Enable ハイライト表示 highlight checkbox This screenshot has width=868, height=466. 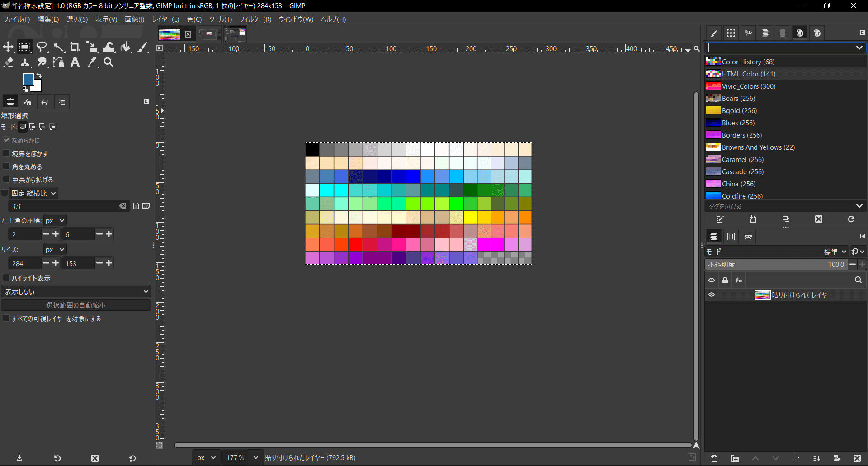(6, 278)
